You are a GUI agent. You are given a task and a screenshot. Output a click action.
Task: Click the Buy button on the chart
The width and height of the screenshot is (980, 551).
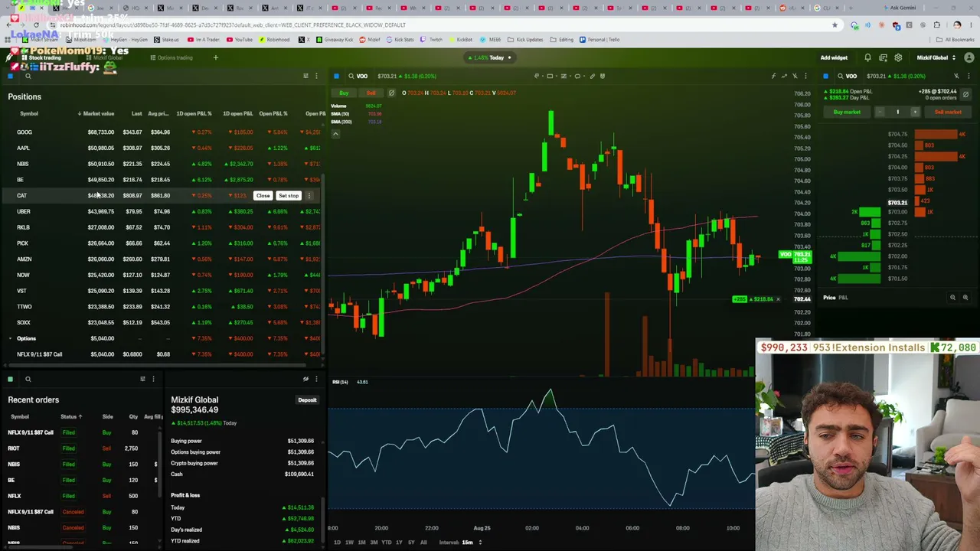[x=344, y=93]
